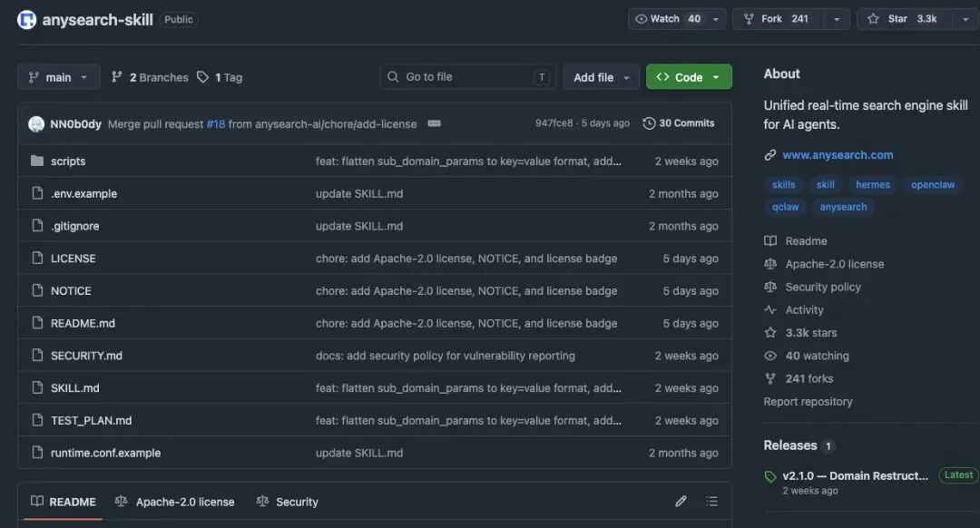
Task: Open pull request #18 link
Action: tap(216, 123)
